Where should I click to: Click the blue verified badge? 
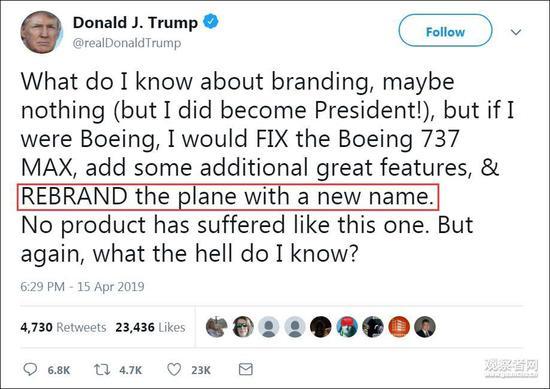(x=211, y=22)
